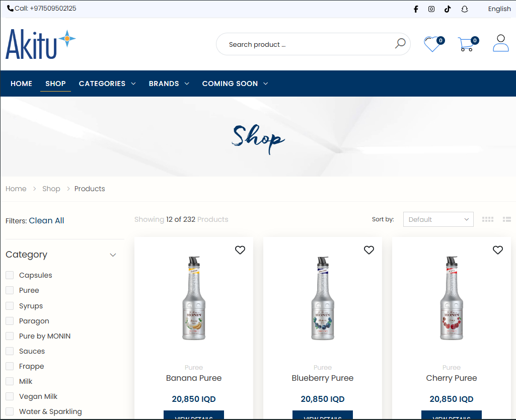Open the Facebook social icon
This screenshot has width=516, height=420.
[416, 9]
